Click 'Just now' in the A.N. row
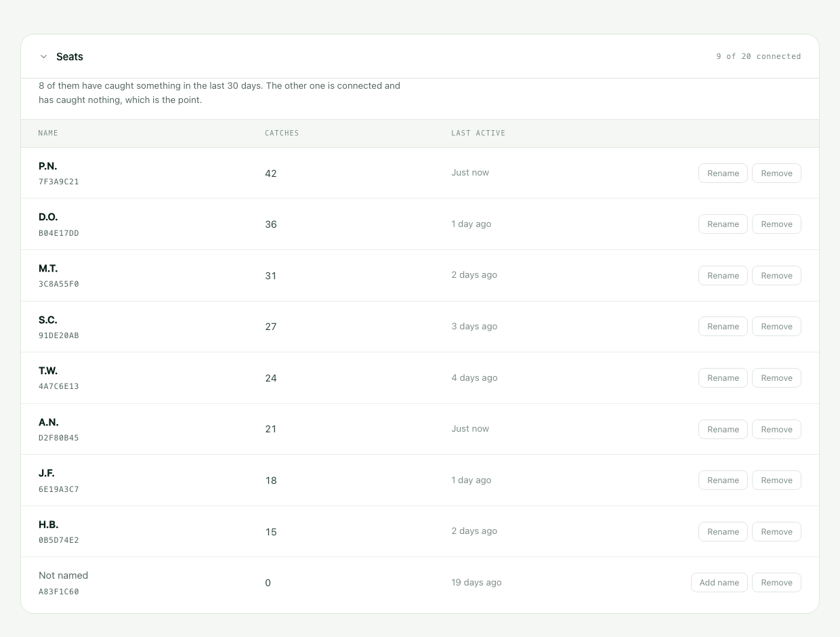The width and height of the screenshot is (840, 637). 470,429
